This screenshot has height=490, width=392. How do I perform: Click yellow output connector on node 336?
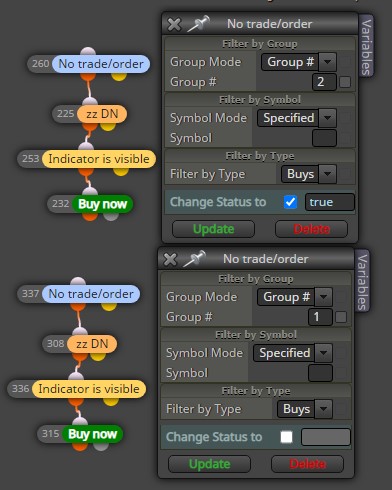(x=111, y=401)
